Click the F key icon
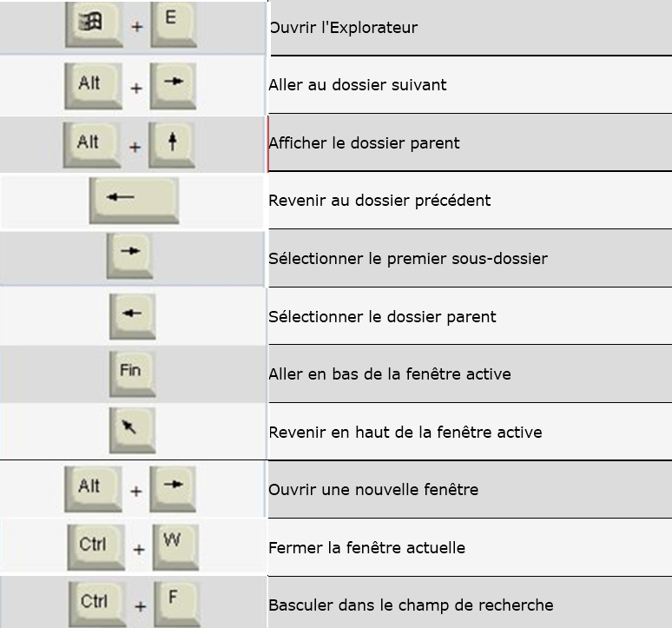The image size is (672, 628). coord(177,605)
